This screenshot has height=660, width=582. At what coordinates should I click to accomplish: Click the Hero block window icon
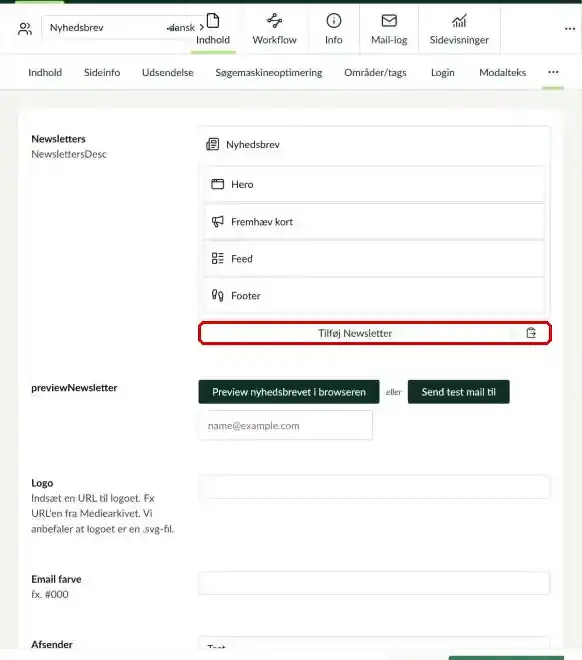(218, 184)
